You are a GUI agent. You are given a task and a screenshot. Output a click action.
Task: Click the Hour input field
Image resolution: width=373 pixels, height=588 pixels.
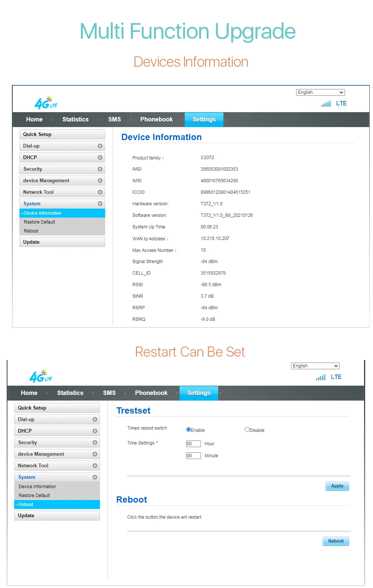coord(193,444)
